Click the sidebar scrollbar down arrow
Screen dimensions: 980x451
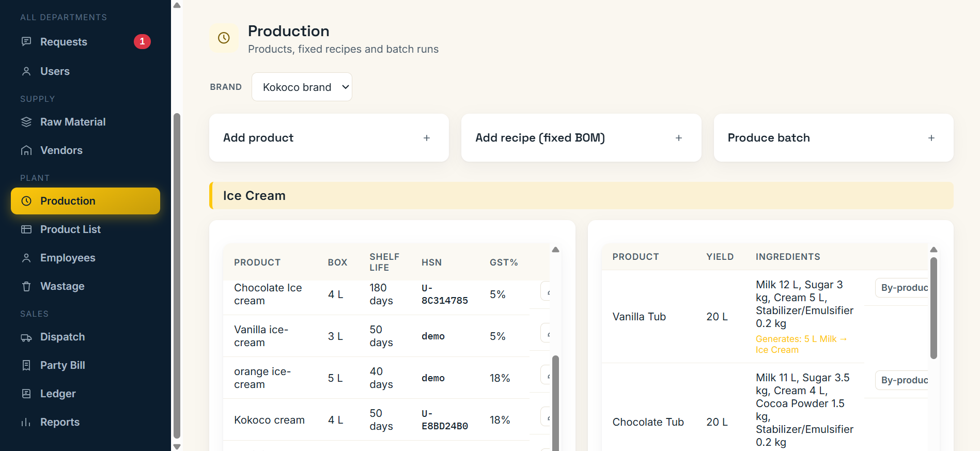[x=177, y=446]
